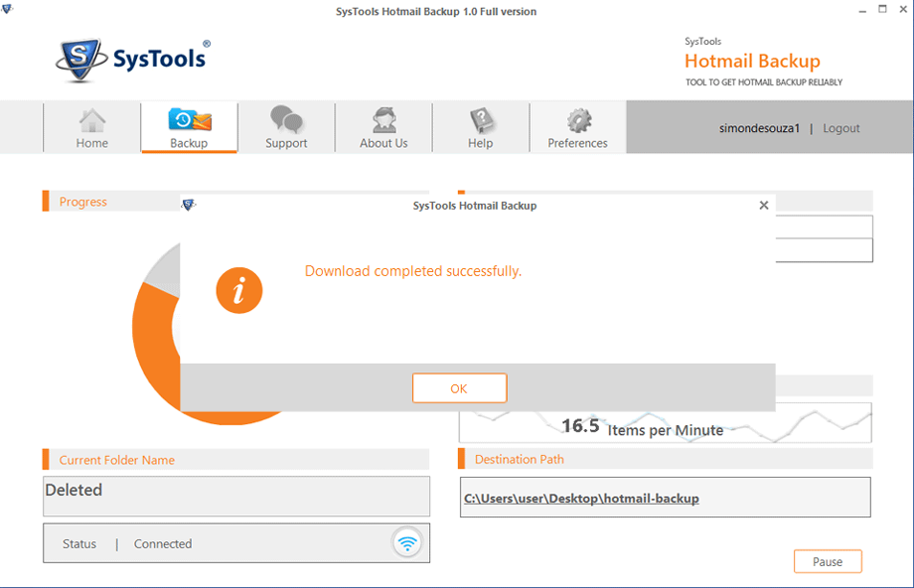Open the Help tab label

tap(480, 143)
